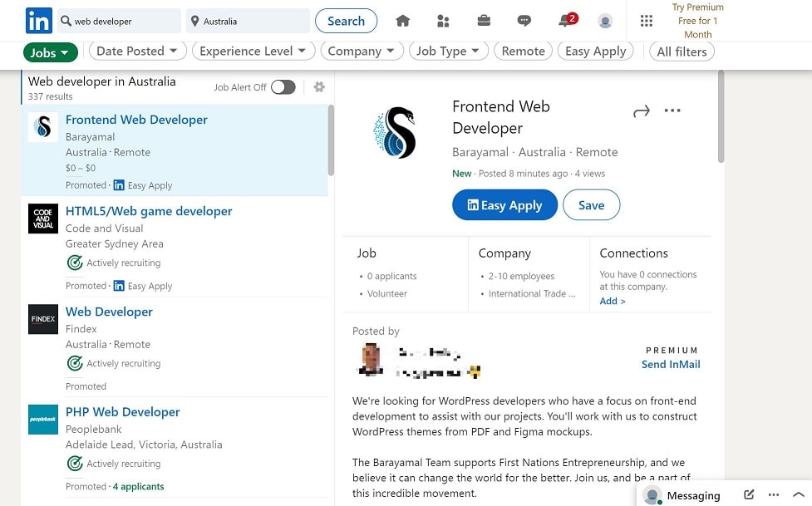This screenshot has height=506, width=812.
Task: Open job alert settings gear icon
Action: [x=319, y=87]
